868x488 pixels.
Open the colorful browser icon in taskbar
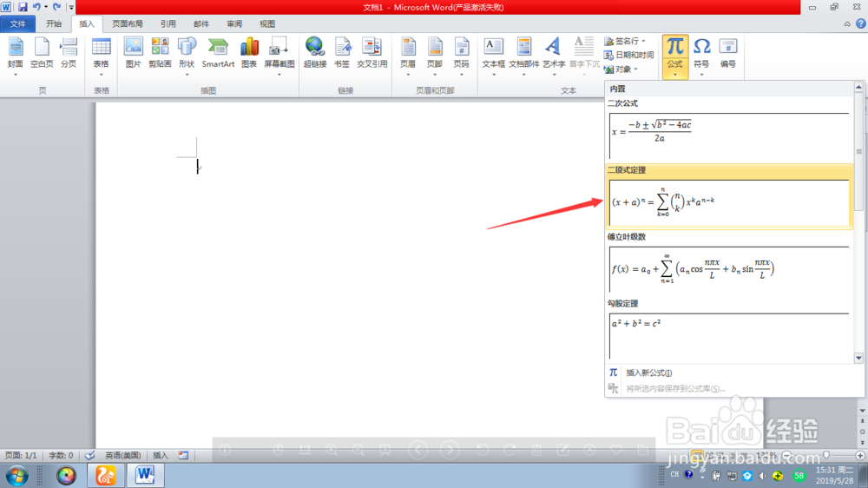click(67, 476)
